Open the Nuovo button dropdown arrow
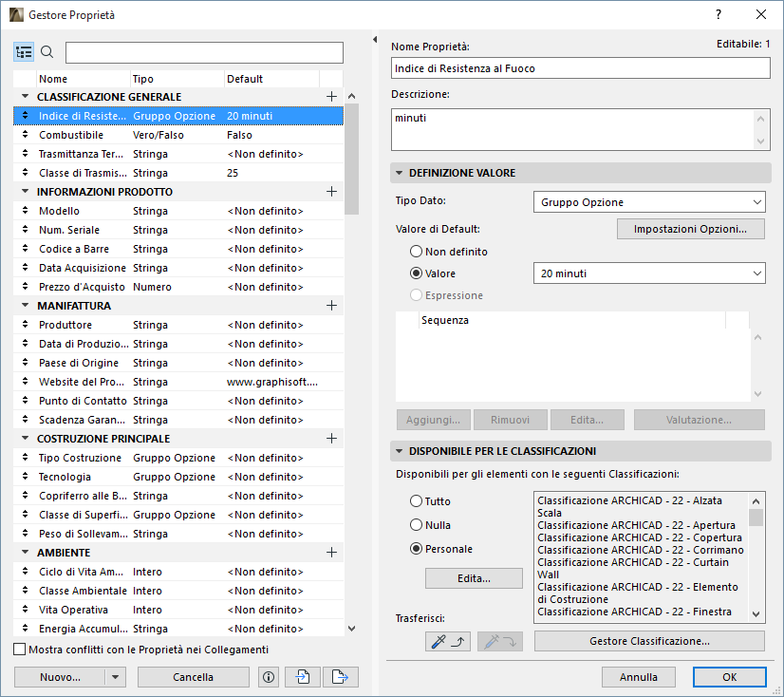The height and width of the screenshot is (697, 784). pos(116,677)
